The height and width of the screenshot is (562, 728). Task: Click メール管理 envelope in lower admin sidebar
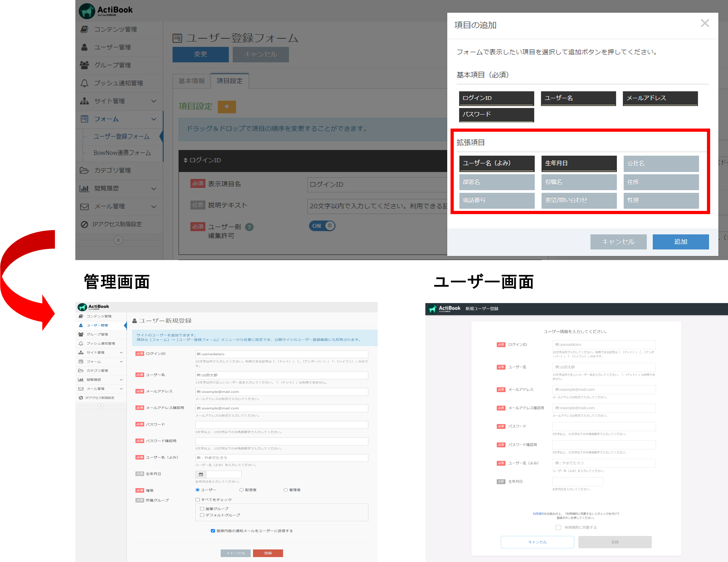point(81,388)
